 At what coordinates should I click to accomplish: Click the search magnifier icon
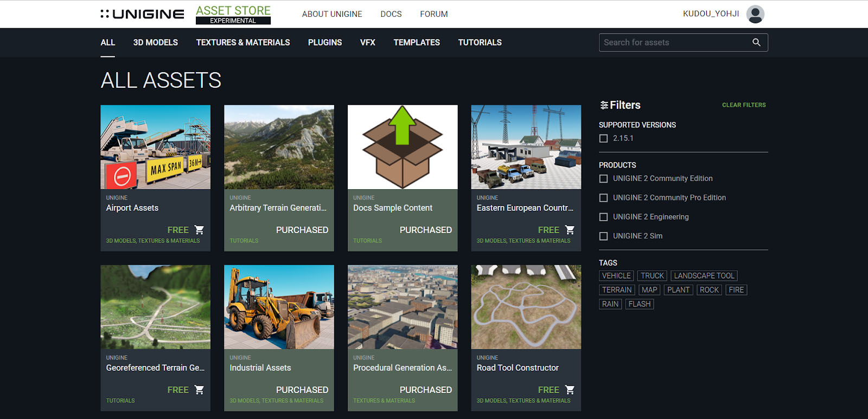click(x=756, y=42)
